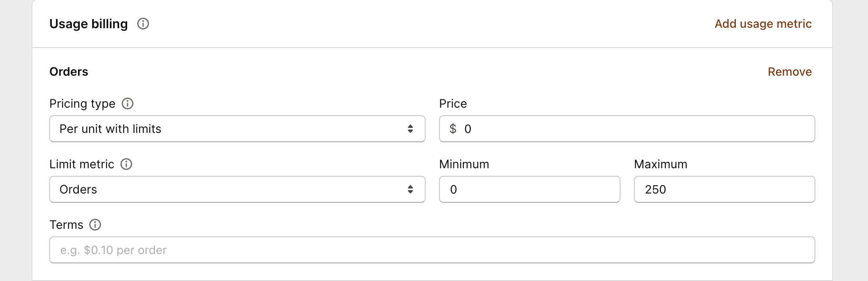Click the Orders section title
The height and width of the screenshot is (281, 868).
click(69, 72)
